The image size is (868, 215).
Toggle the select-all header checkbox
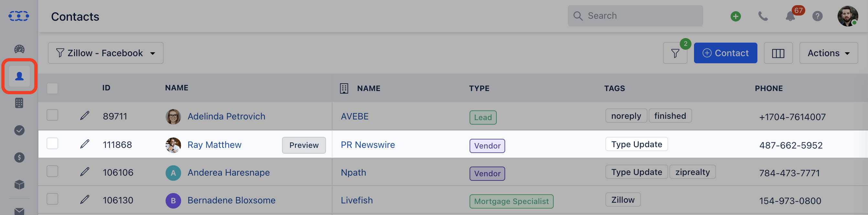click(x=52, y=88)
